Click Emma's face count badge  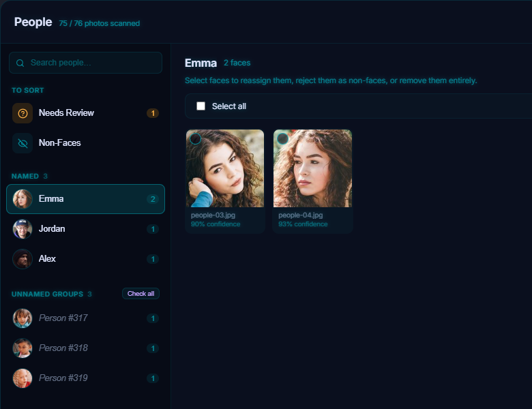point(153,199)
